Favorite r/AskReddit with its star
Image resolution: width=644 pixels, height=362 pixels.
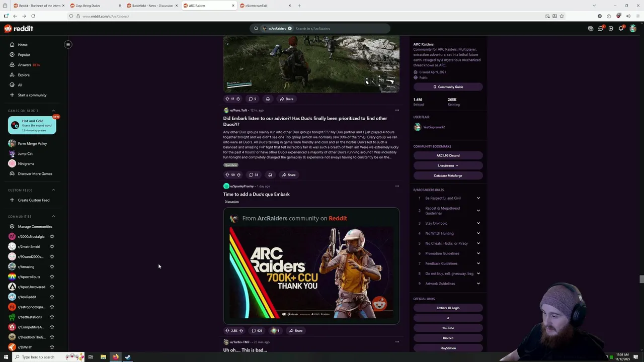coord(52,297)
